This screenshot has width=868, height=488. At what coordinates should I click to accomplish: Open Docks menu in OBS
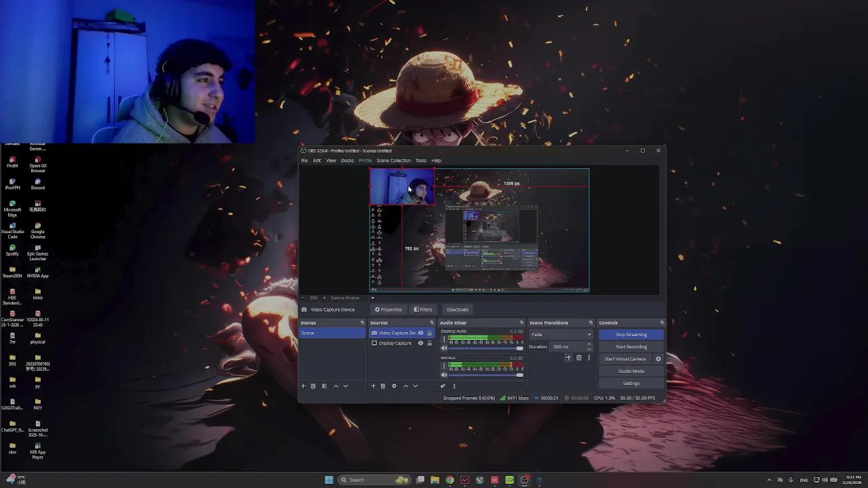click(x=347, y=161)
